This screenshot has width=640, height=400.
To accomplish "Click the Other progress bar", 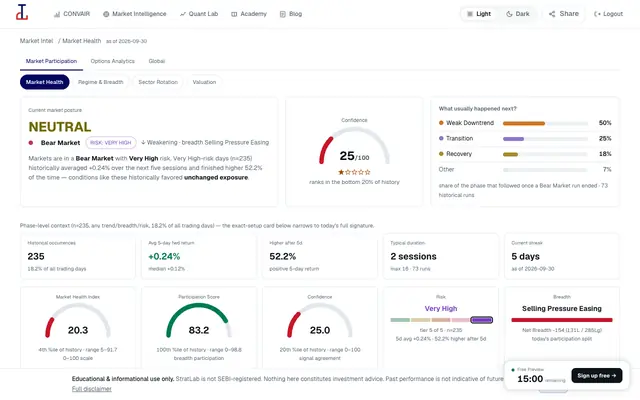I will [x=545, y=170].
